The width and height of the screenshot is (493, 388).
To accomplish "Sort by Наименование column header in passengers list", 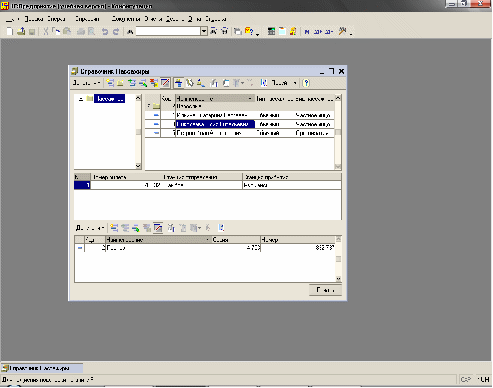I will coord(215,99).
